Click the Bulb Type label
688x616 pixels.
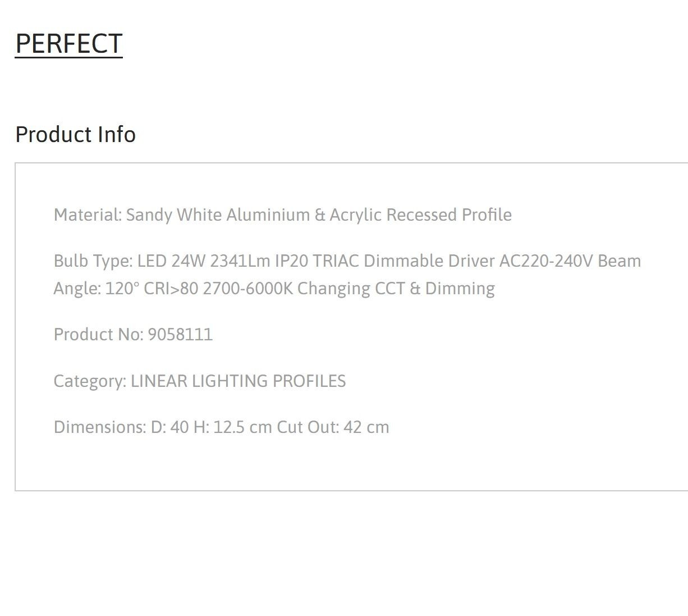tap(93, 261)
